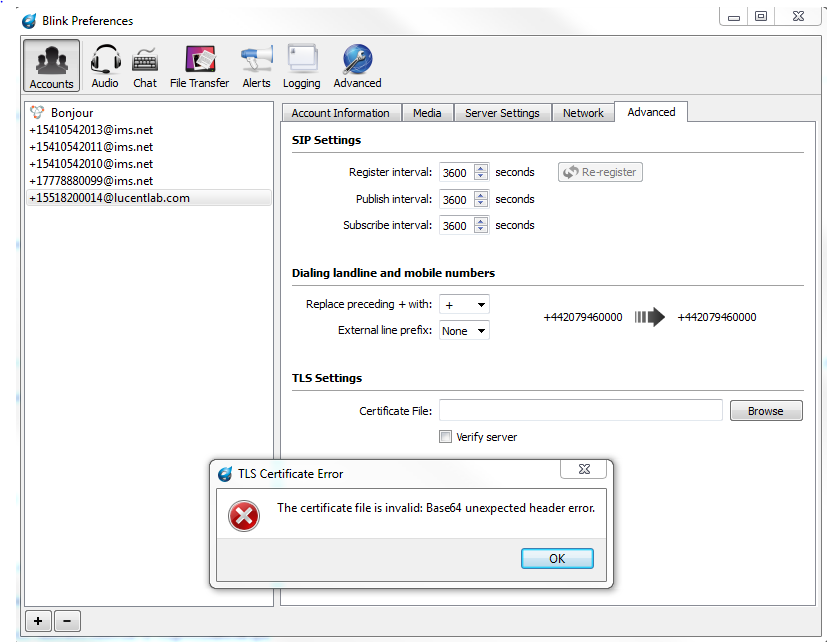Click the red error icon in the dialog
Image resolution: width=827 pixels, height=642 pixels.
244,515
